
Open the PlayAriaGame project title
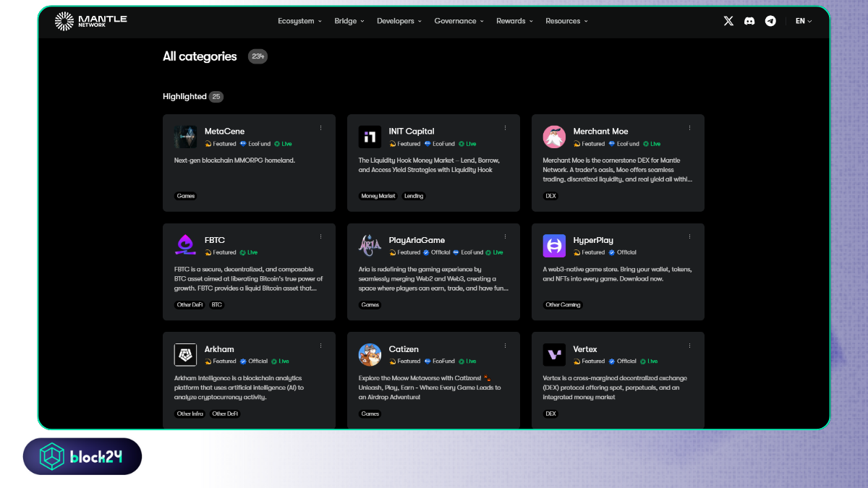tap(417, 240)
